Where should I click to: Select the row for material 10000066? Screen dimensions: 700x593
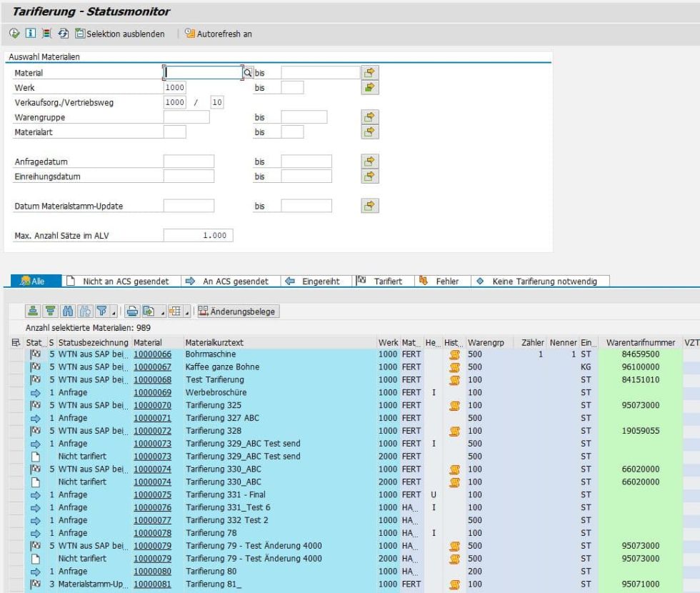coord(13,354)
